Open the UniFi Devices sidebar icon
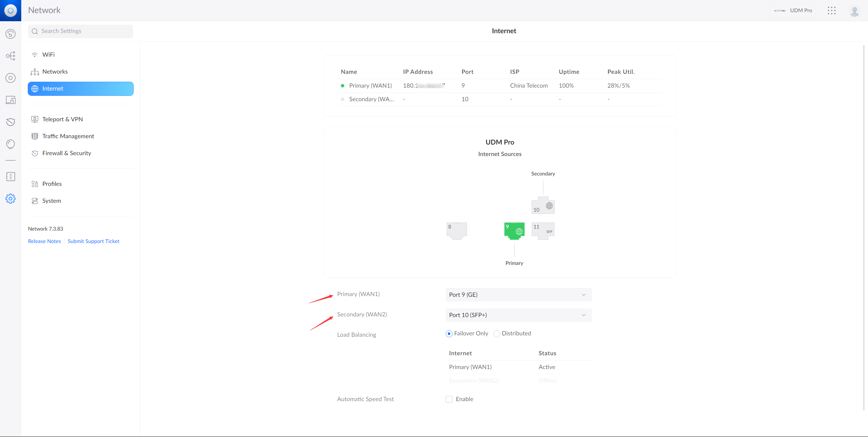 point(10,78)
